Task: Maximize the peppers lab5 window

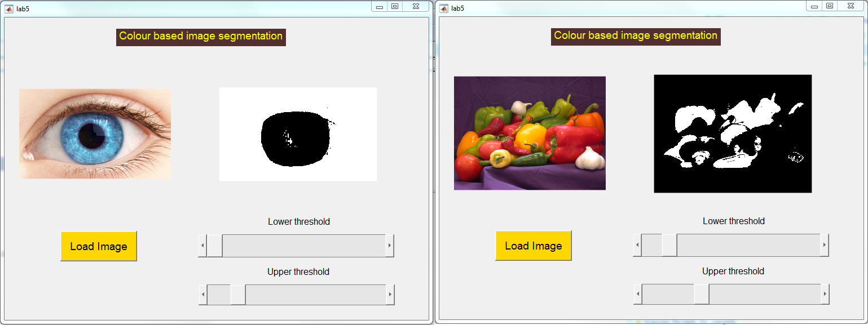Action: click(829, 6)
